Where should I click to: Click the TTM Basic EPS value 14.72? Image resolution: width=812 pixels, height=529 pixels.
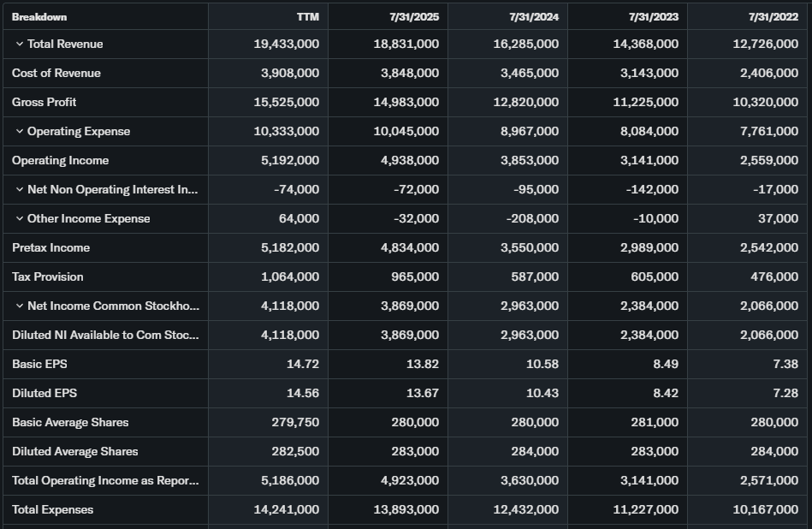click(x=303, y=364)
